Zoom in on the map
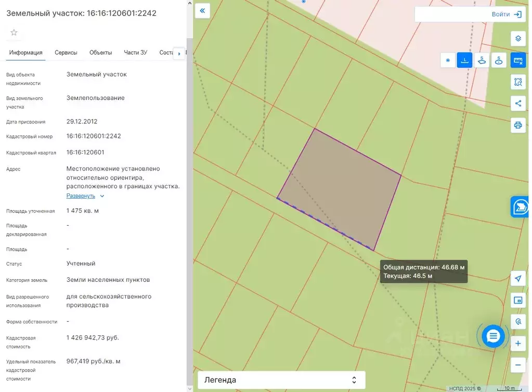 pos(518,344)
